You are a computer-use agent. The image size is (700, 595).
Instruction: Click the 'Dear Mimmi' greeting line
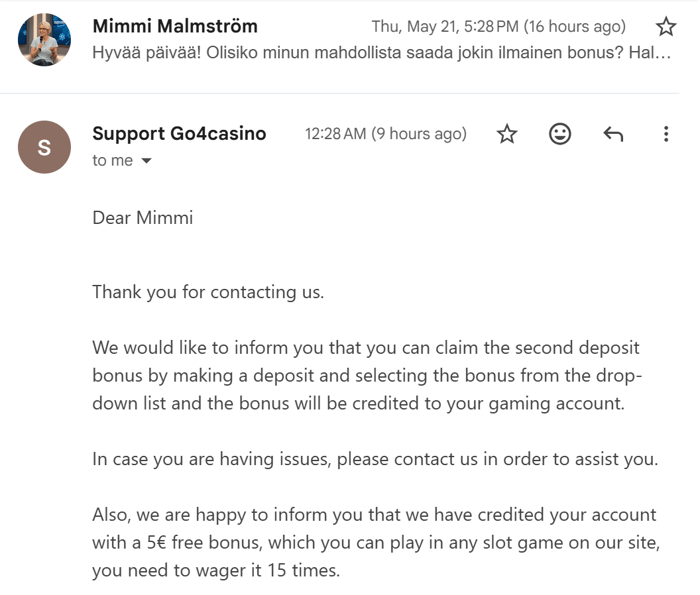(143, 218)
